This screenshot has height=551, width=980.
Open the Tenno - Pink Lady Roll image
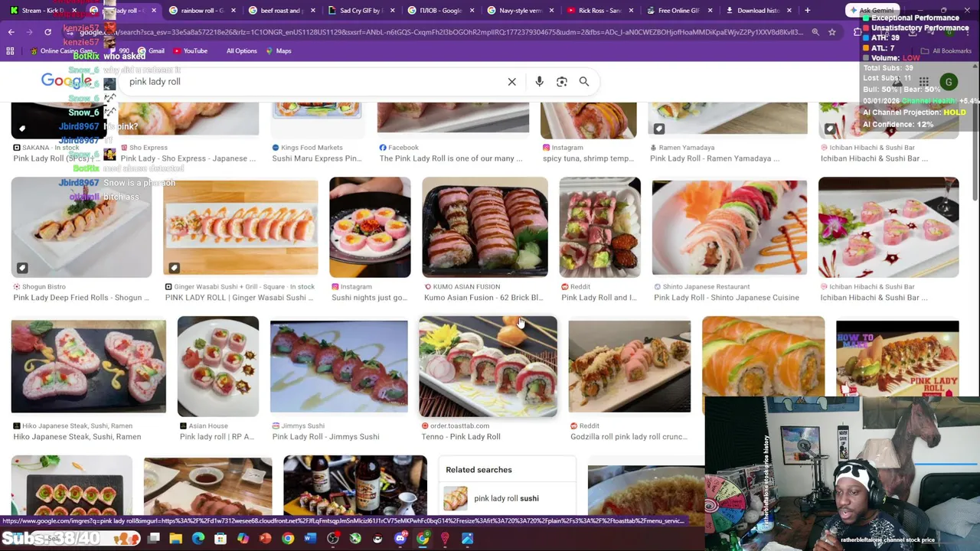[x=488, y=366]
